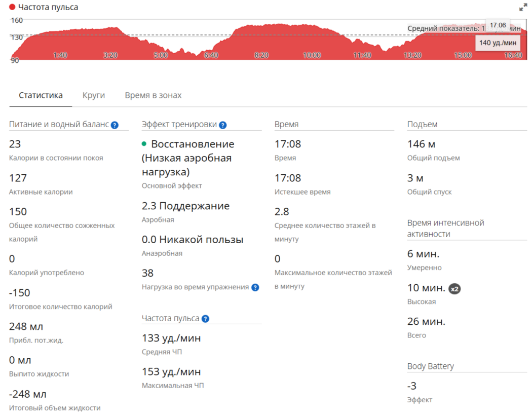Expand the heart rate chart to fullscreen
The width and height of the screenshot is (532, 417).
tap(523, 7)
